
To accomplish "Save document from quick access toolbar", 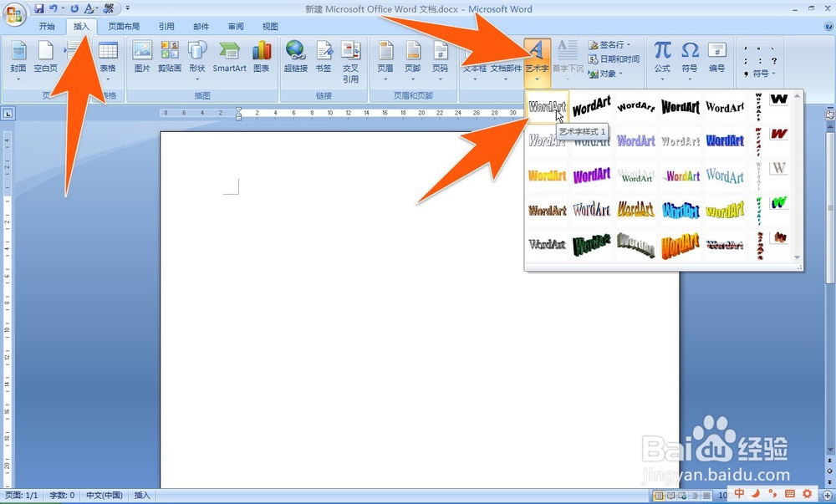I will (x=39, y=8).
